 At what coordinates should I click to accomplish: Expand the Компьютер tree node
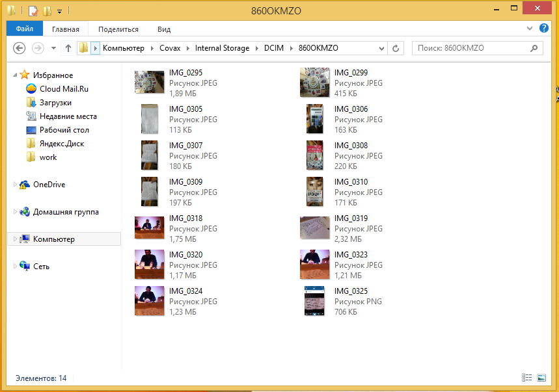point(15,239)
